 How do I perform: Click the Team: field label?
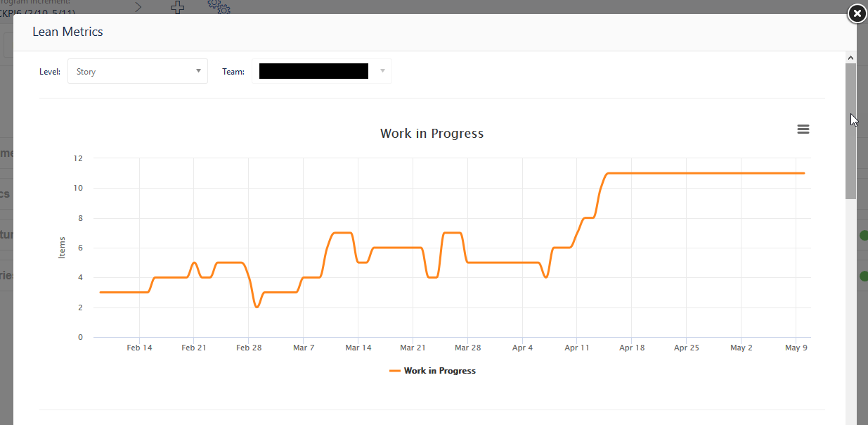233,72
